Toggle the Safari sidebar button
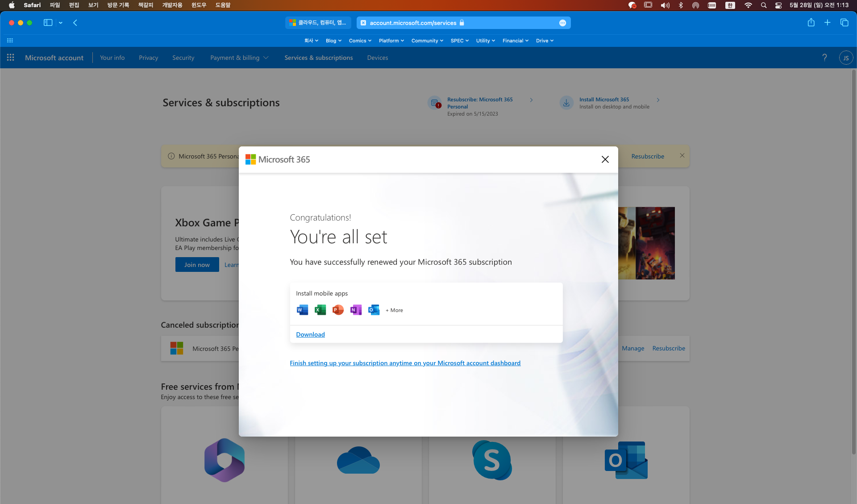 (48, 23)
